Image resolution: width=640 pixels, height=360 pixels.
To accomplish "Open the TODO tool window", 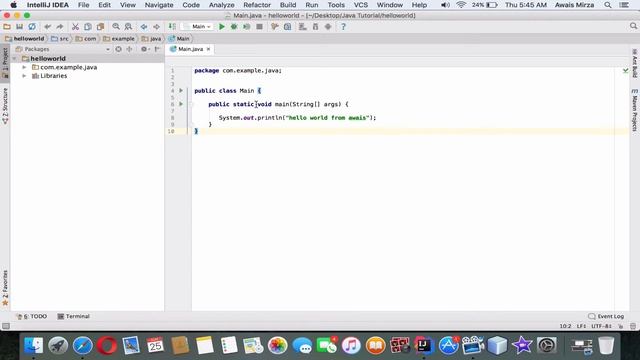I will tap(31, 316).
